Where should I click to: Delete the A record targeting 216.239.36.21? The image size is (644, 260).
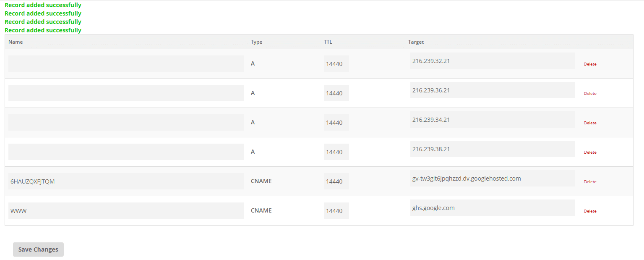coord(590,93)
